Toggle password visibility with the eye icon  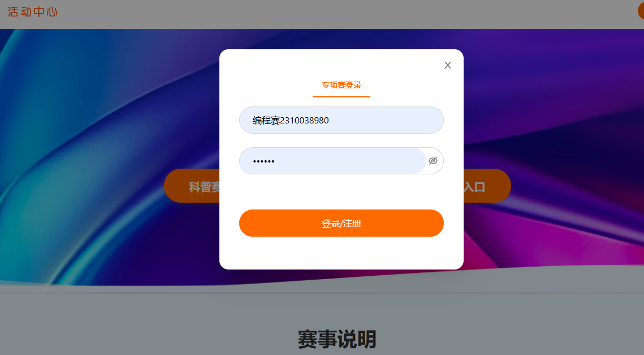pos(433,161)
